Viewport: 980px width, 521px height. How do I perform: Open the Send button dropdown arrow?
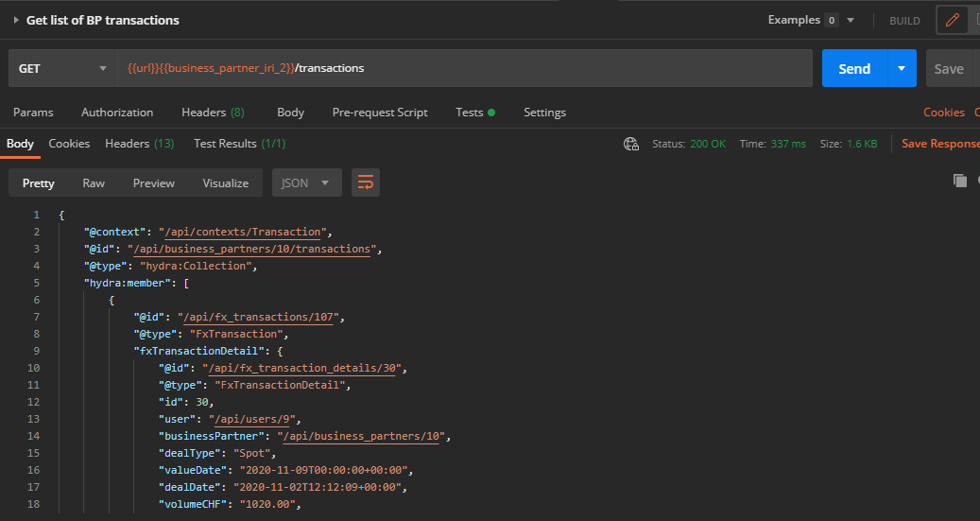click(902, 68)
